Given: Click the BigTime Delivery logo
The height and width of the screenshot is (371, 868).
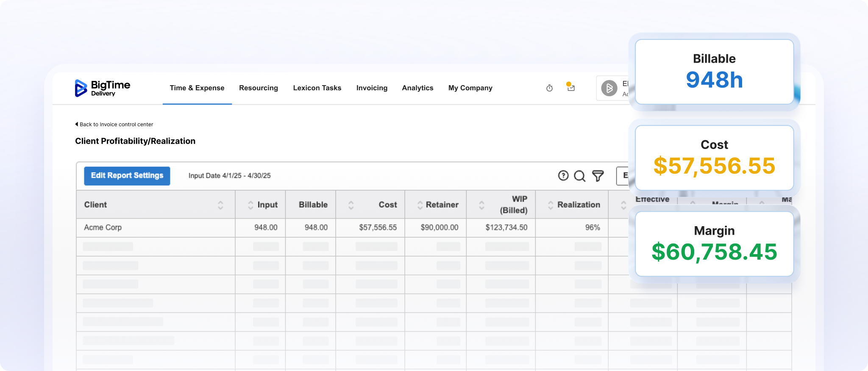Looking at the screenshot, I should click(x=102, y=88).
